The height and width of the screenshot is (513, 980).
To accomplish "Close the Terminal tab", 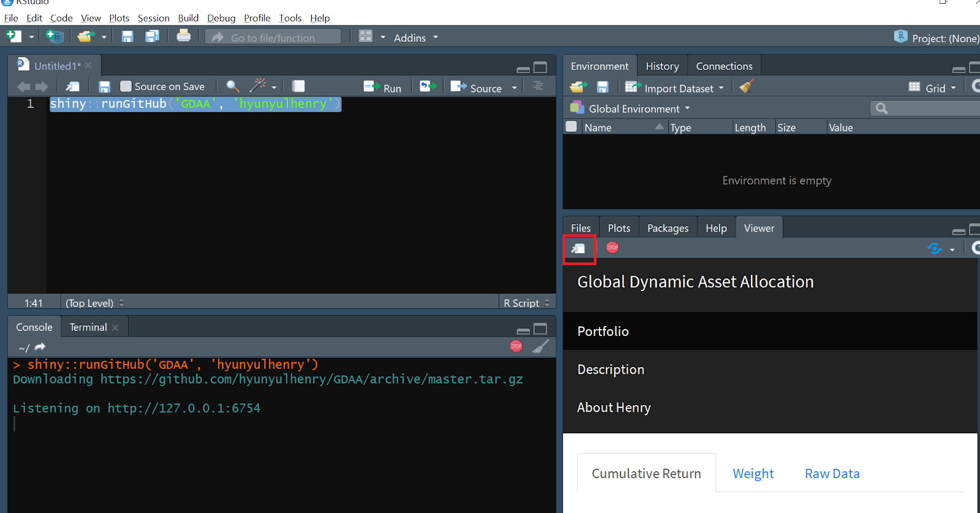I will 115,327.
